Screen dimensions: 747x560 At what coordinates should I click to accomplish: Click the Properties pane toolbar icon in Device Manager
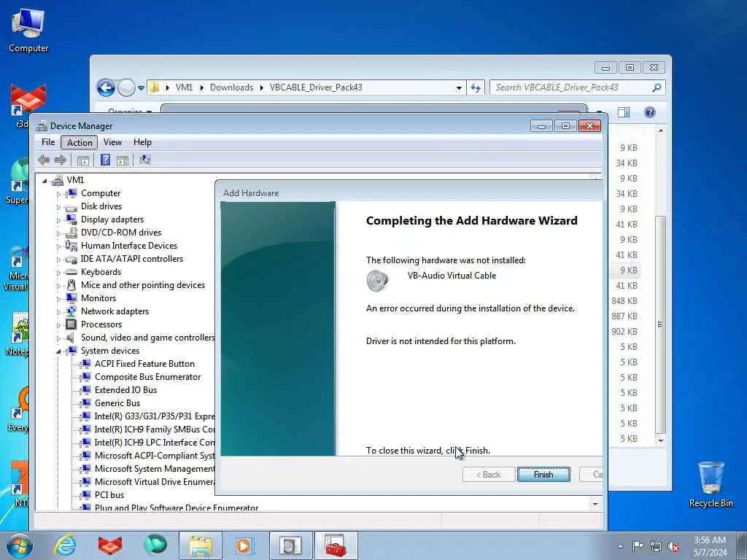pyautogui.click(x=123, y=160)
